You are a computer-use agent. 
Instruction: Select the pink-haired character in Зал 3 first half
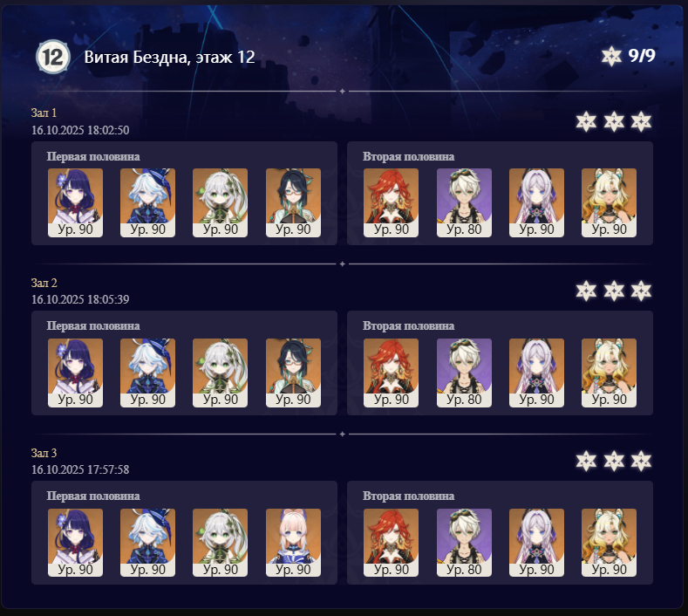(293, 543)
